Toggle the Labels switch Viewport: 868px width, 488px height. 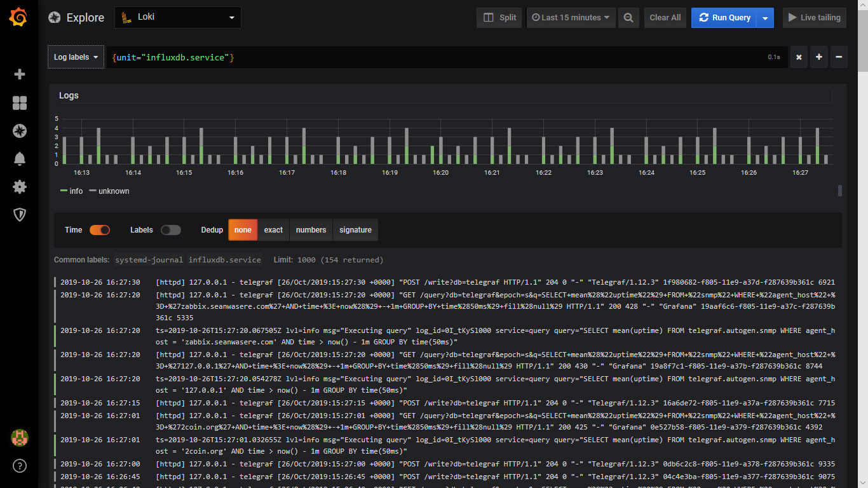171,230
